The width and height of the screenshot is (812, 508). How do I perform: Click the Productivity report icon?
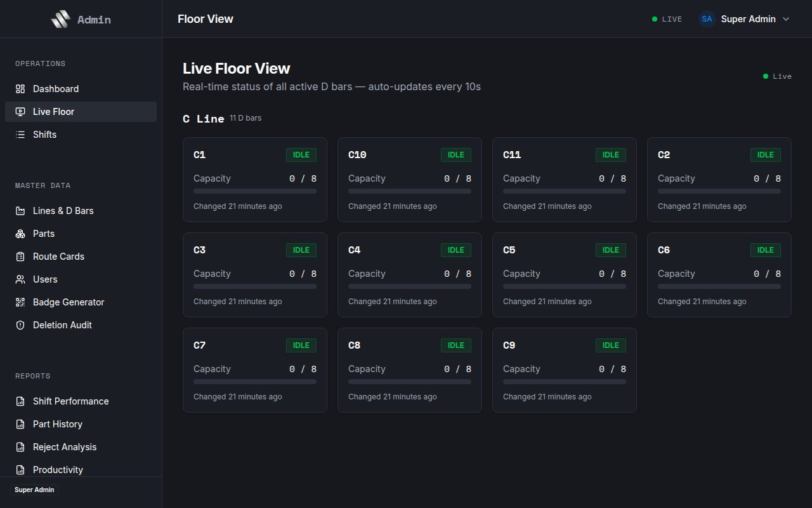(x=20, y=470)
